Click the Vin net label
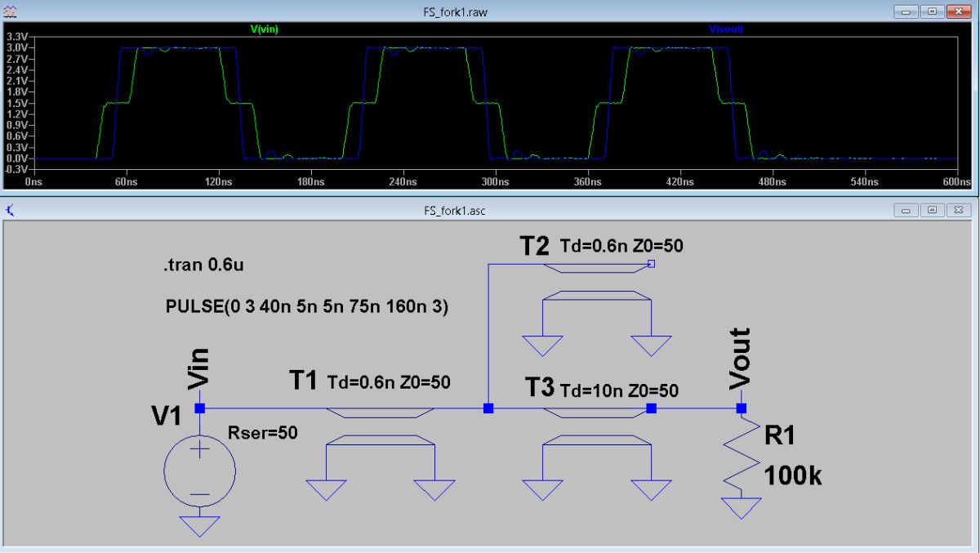The image size is (980, 553). [x=198, y=368]
